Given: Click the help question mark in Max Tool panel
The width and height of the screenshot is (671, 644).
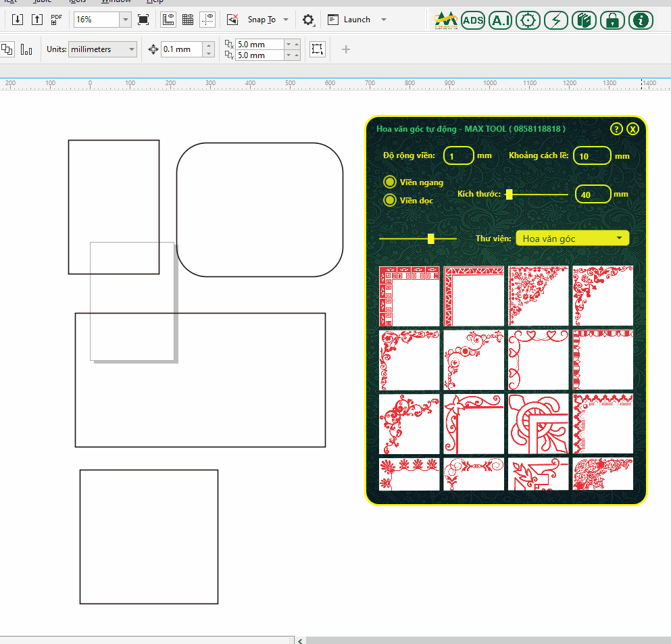Looking at the screenshot, I should (x=616, y=129).
